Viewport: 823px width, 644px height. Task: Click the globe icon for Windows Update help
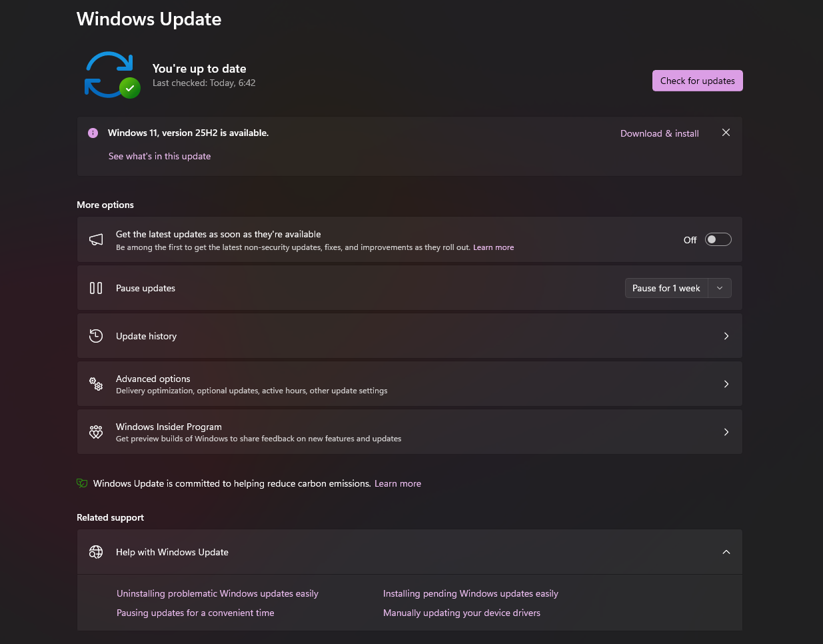[96, 552]
